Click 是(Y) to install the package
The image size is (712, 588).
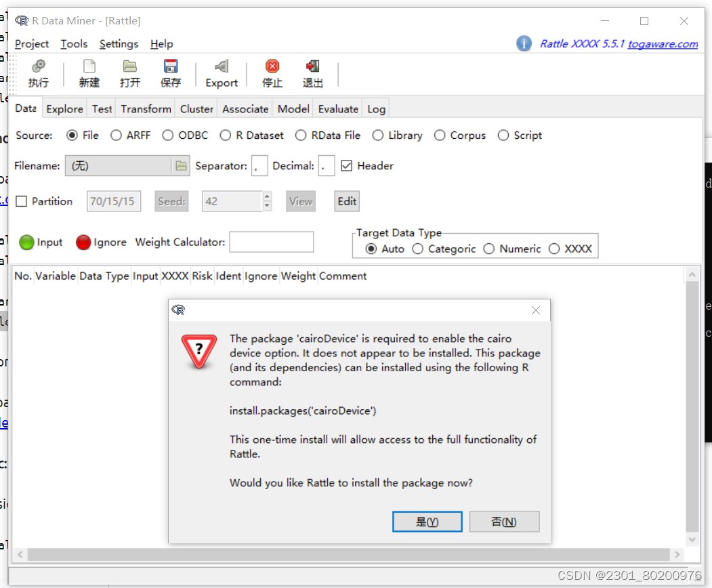click(x=427, y=522)
